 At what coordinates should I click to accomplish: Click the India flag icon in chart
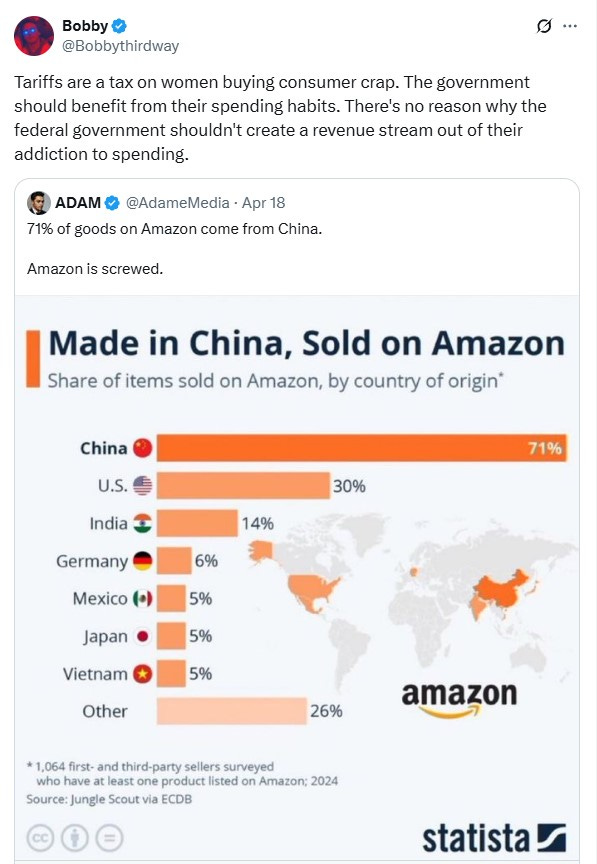click(x=143, y=523)
